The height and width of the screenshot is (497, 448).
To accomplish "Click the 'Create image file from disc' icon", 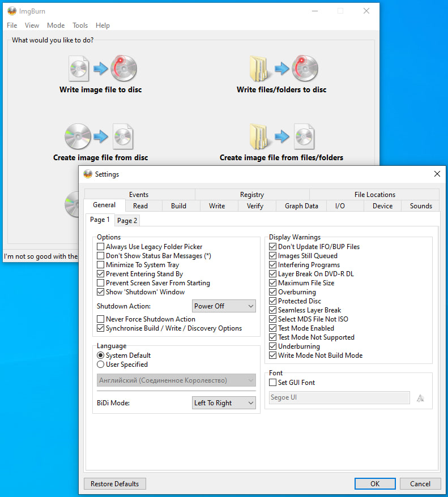I will (x=99, y=136).
